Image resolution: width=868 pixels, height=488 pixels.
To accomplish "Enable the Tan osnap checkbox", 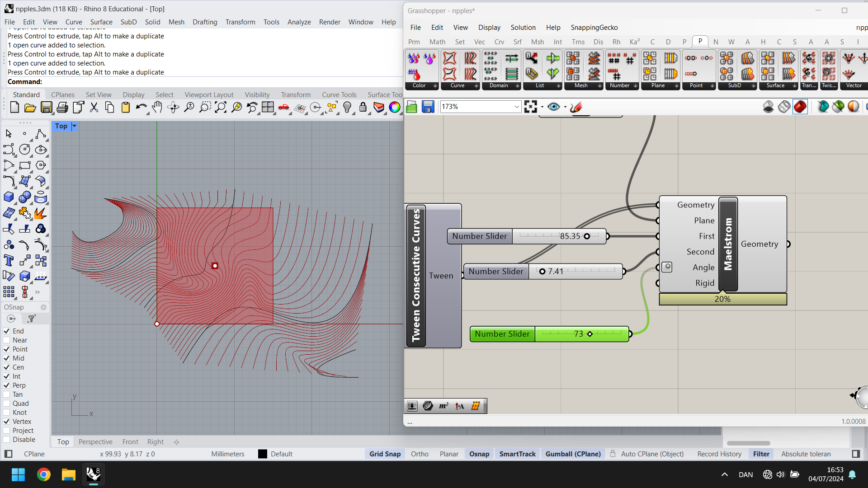I will (x=6, y=394).
